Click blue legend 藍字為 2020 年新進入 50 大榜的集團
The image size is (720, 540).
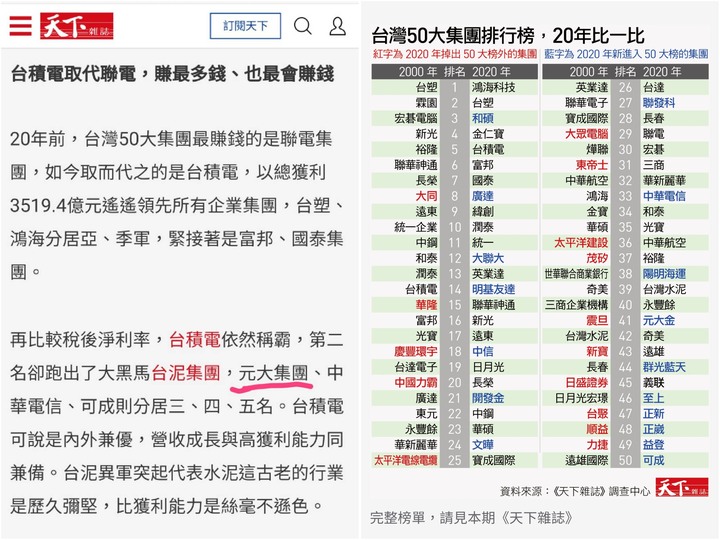pos(626,54)
